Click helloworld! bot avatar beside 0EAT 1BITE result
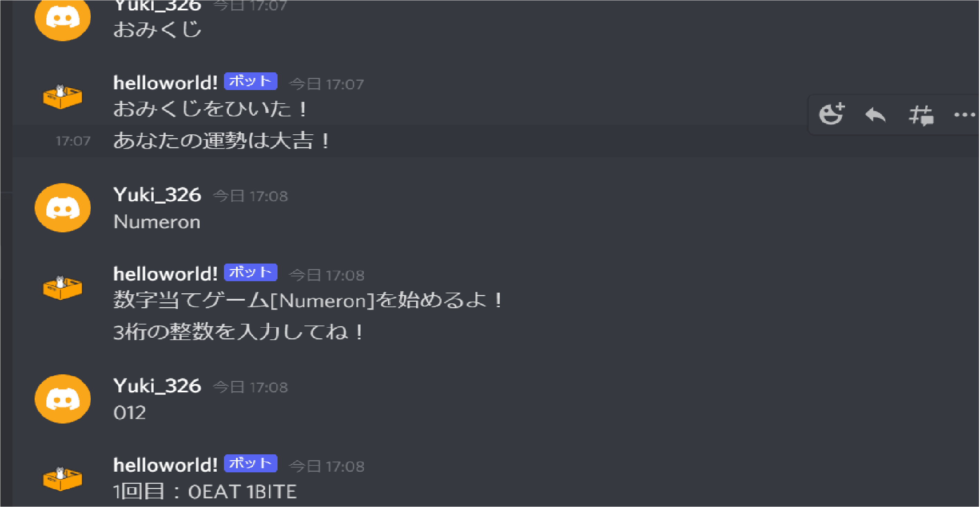This screenshot has width=980, height=507. click(x=62, y=479)
